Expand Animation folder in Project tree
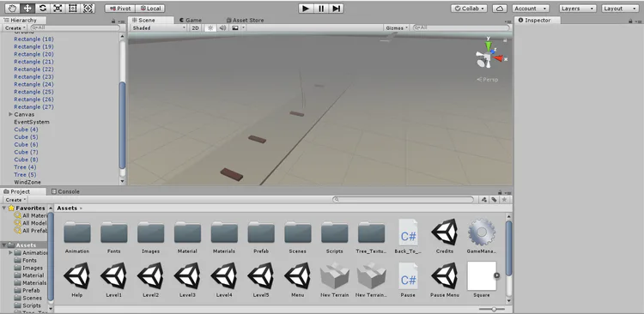Image resolution: width=644 pixels, height=314 pixels. [10, 253]
